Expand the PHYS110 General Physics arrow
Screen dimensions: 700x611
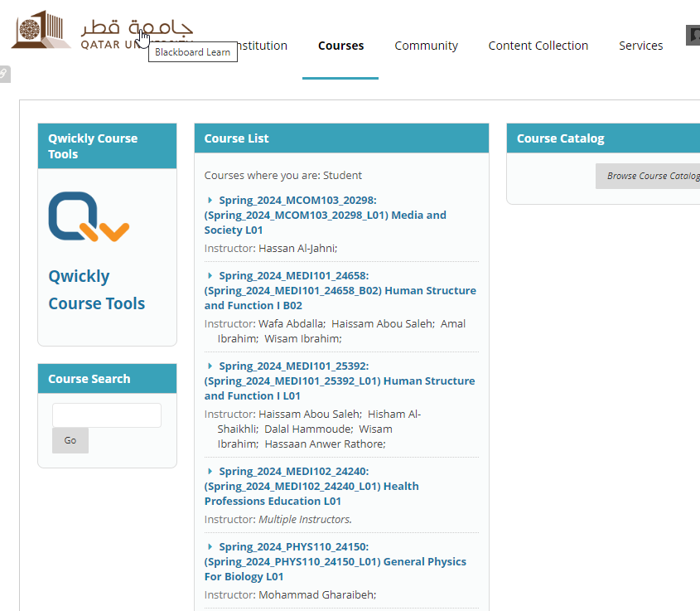click(210, 546)
